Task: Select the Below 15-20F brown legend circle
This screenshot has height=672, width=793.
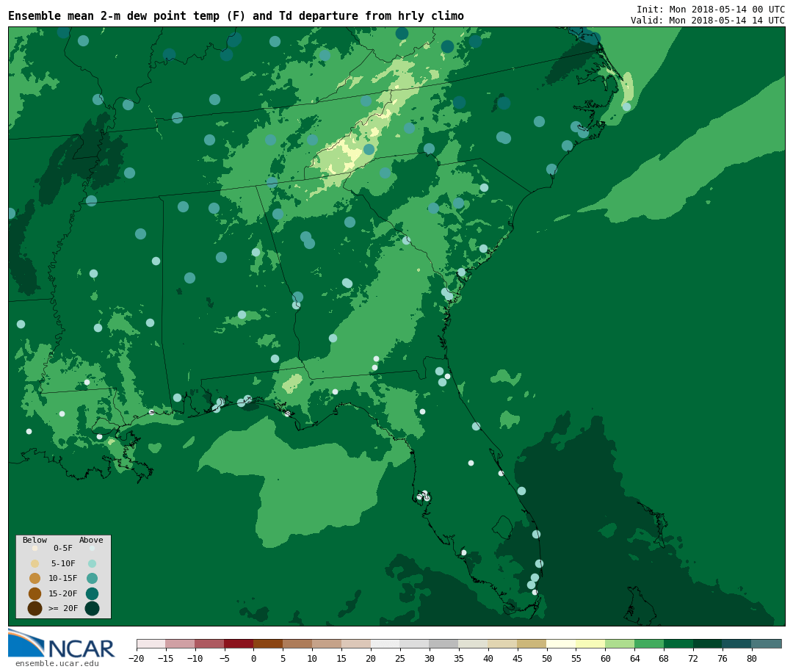Action: coord(35,593)
